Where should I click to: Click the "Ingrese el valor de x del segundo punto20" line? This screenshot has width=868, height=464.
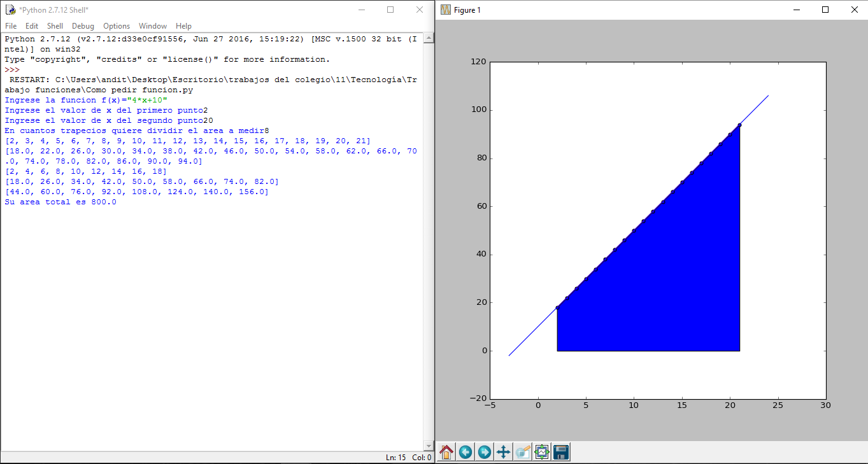tap(109, 120)
